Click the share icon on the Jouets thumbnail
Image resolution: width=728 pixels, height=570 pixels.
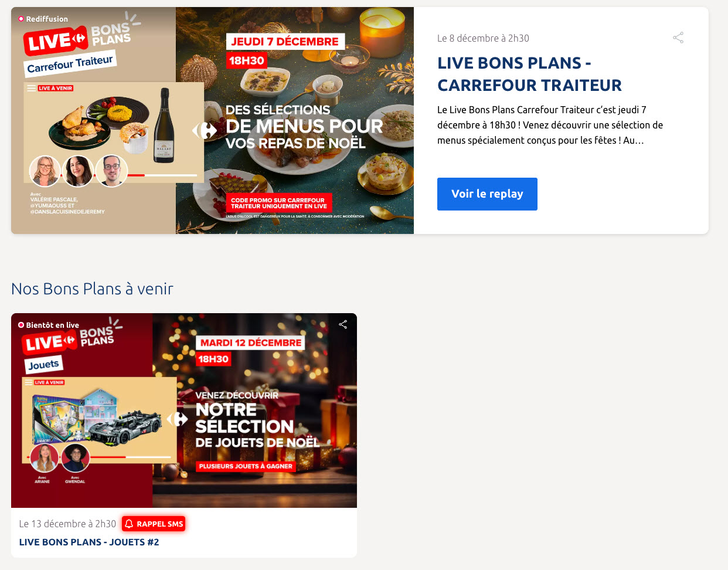[343, 324]
